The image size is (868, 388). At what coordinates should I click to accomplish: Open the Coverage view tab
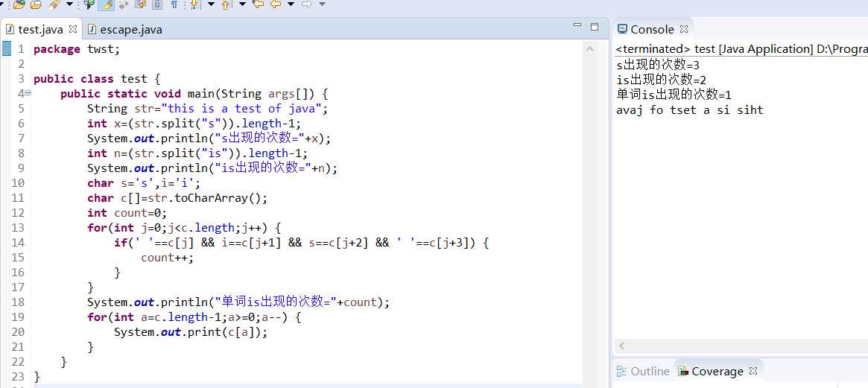tap(717, 371)
